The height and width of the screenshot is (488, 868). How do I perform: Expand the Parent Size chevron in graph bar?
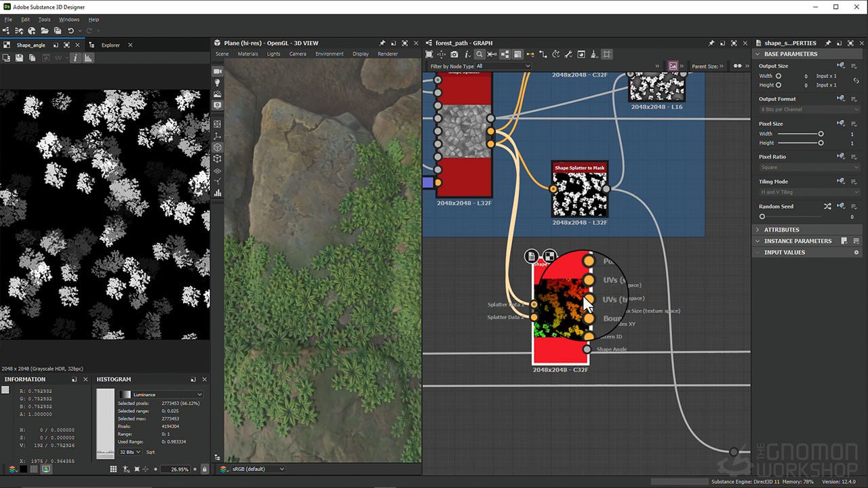(x=722, y=66)
